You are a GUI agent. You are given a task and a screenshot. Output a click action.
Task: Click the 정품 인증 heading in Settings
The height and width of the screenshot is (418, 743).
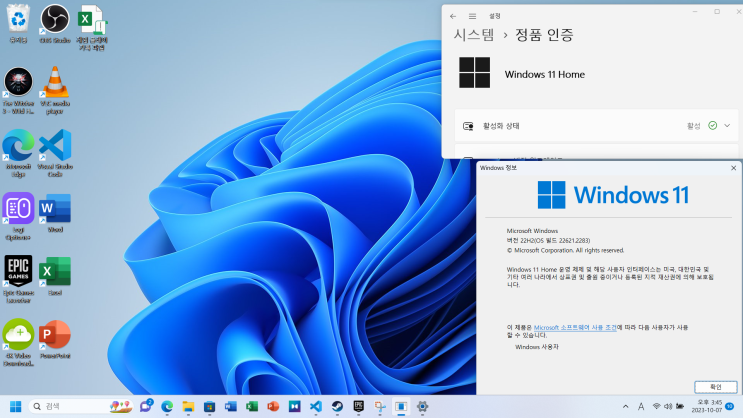click(x=544, y=35)
